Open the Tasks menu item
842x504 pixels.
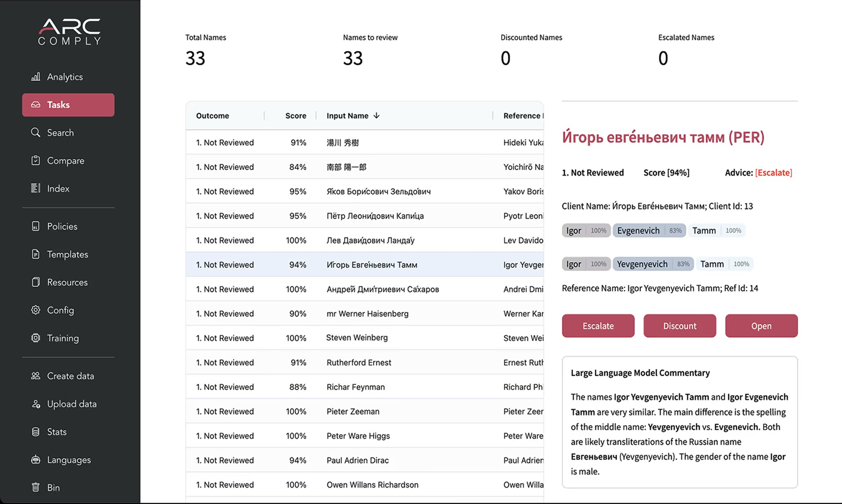[x=68, y=105]
